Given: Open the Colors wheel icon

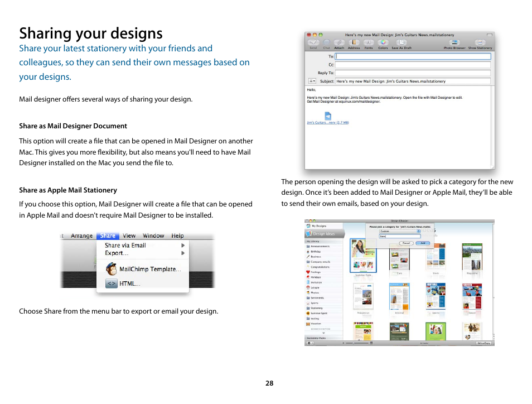Looking at the screenshot, I should pos(383,42).
